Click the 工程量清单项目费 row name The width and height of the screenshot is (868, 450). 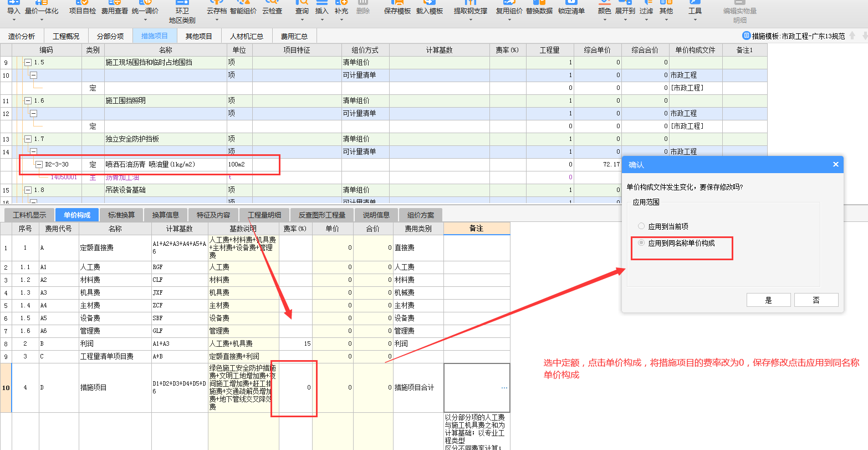point(106,357)
